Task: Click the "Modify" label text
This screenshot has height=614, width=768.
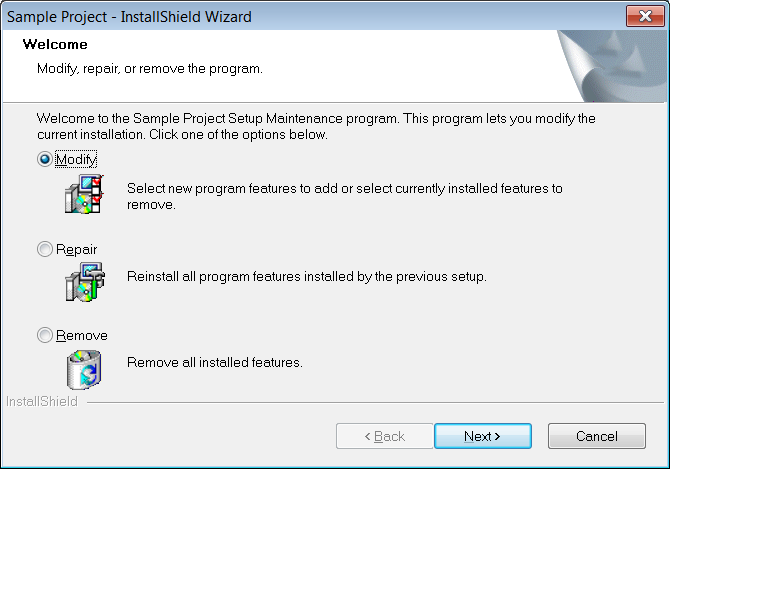Action: [76, 160]
